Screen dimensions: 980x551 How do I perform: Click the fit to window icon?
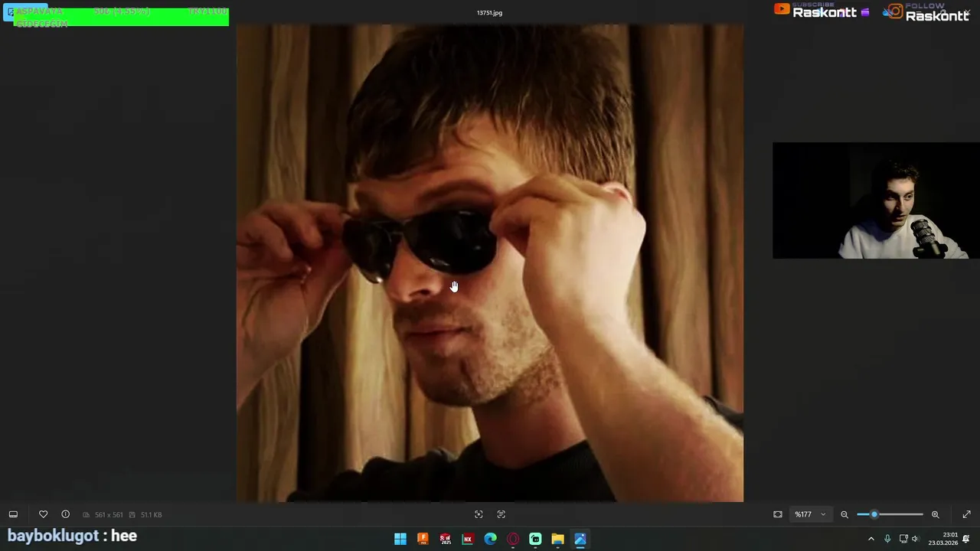tap(778, 514)
